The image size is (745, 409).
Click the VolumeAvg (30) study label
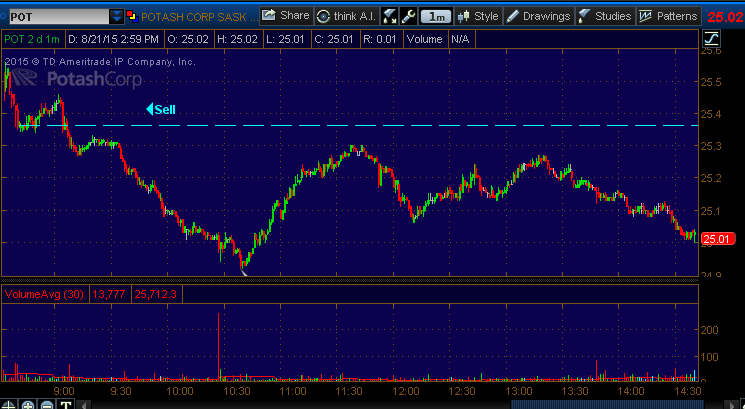click(45, 294)
